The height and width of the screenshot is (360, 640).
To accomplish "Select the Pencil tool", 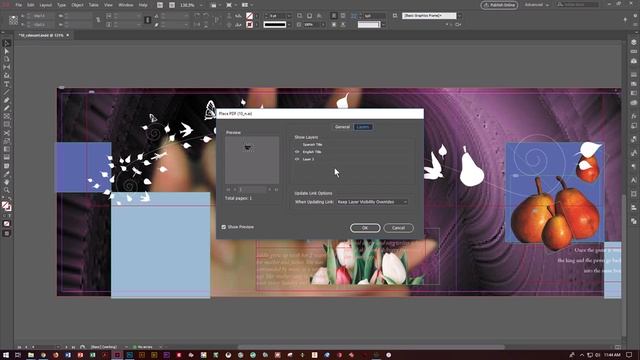I will click(7, 109).
